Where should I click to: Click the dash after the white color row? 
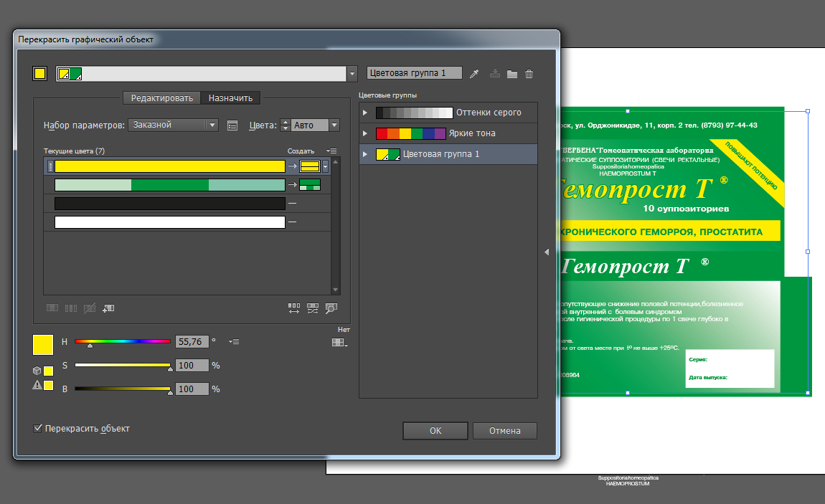pyautogui.click(x=293, y=222)
